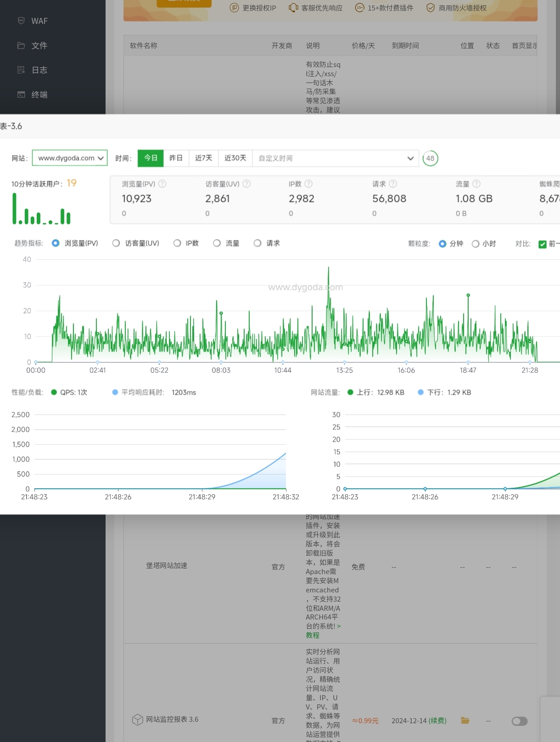Select the 近7天 time tab
This screenshot has height=742, width=560.
tap(203, 158)
